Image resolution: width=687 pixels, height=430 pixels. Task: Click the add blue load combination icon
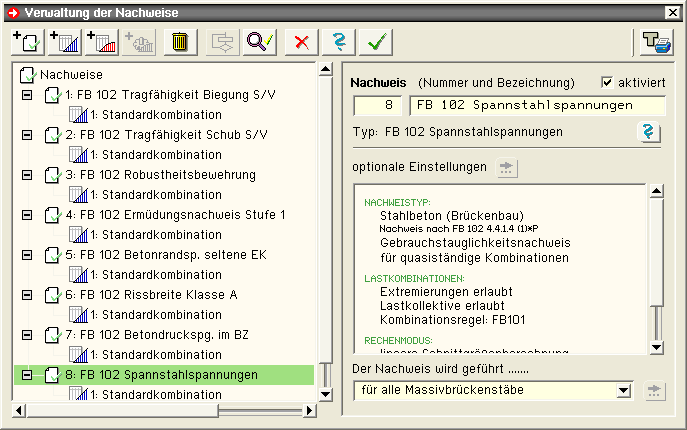[x=63, y=41]
